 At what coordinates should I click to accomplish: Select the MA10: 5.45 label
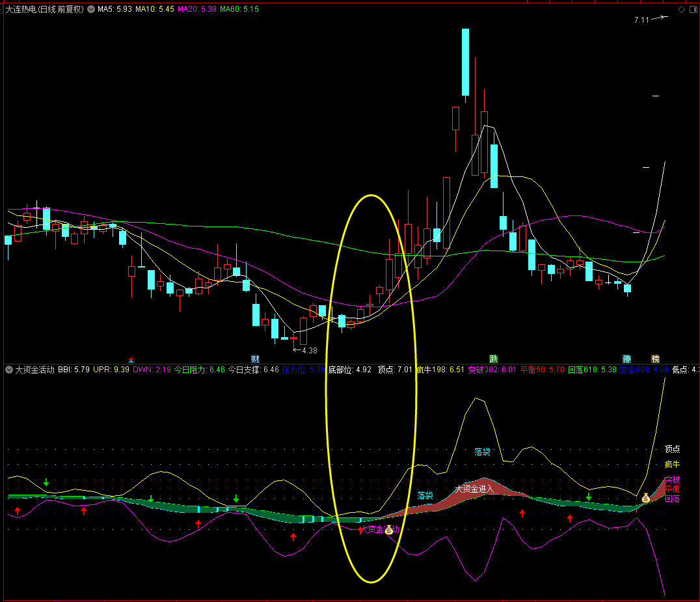[154, 9]
